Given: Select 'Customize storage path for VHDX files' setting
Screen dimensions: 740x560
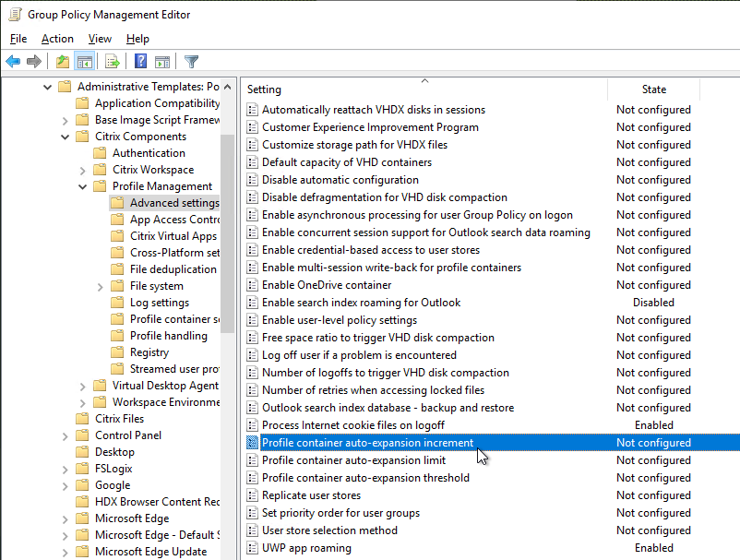Looking at the screenshot, I should (355, 145).
